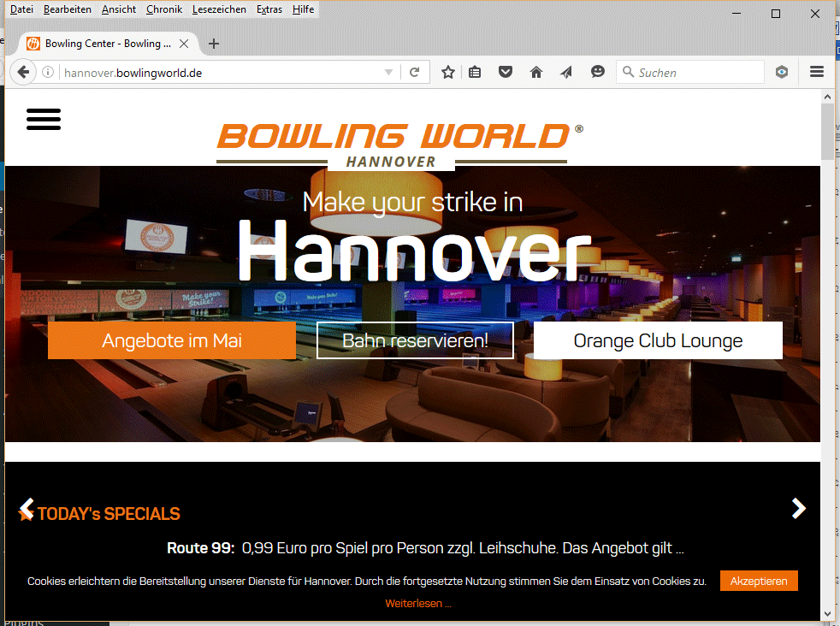
Task: Click the TODAY's SPECIALS heading
Action: pos(109,514)
